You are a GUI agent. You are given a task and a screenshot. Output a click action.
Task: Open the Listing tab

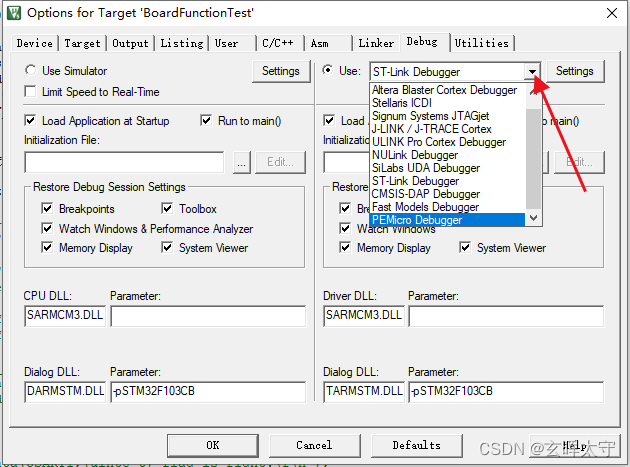click(x=182, y=43)
